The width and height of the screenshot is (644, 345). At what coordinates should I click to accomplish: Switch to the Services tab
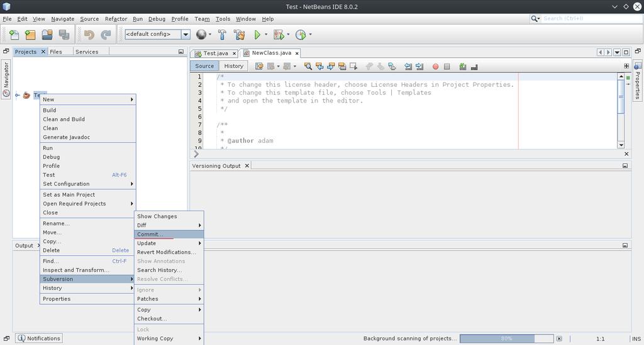[x=87, y=52]
